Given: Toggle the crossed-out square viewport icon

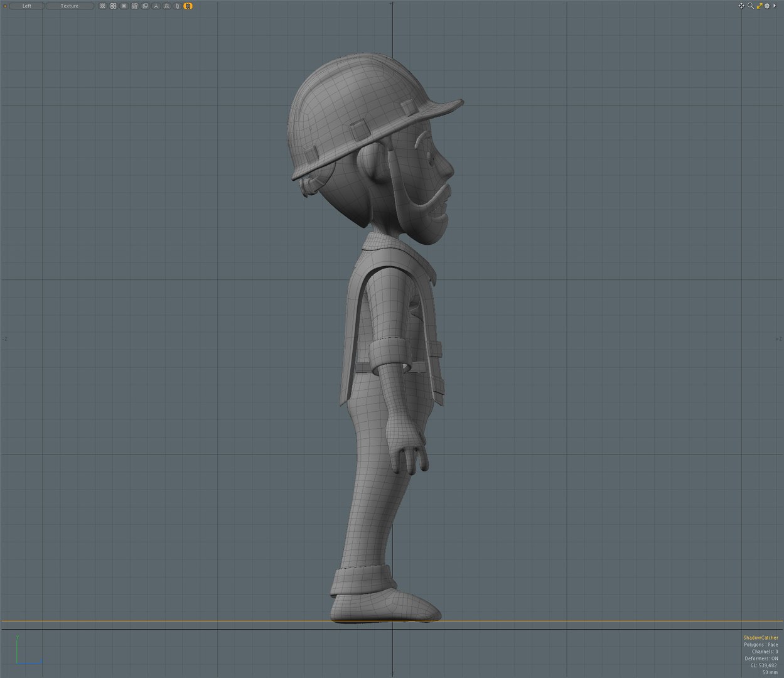Looking at the screenshot, I should click(x=124, y=6).
